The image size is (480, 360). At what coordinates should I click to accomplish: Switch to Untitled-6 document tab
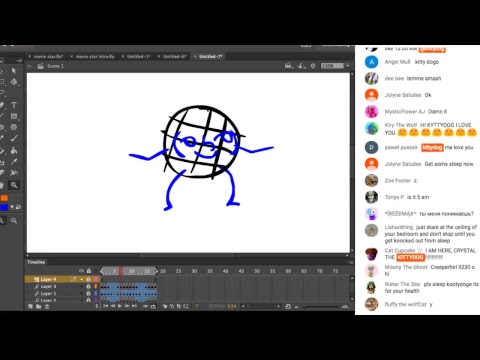(174, 57)
